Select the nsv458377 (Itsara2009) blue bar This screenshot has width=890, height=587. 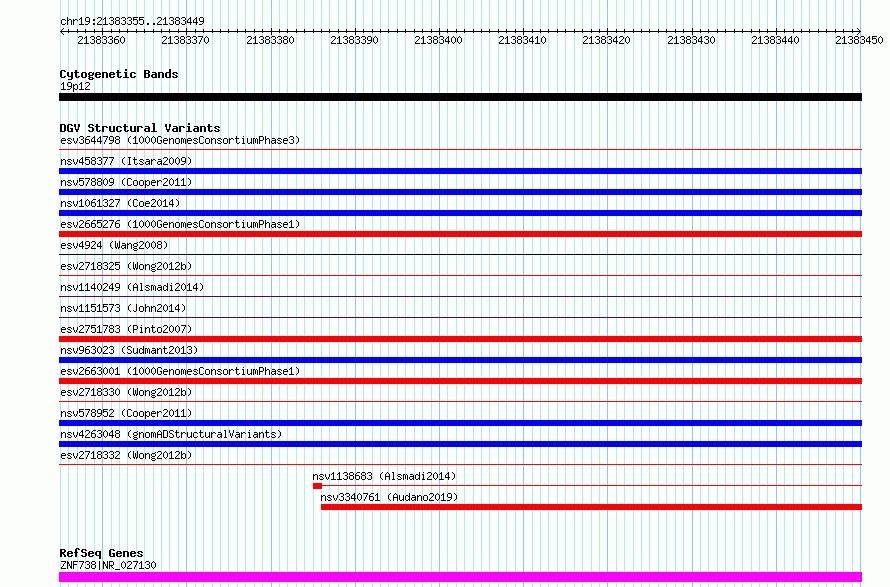460,171
